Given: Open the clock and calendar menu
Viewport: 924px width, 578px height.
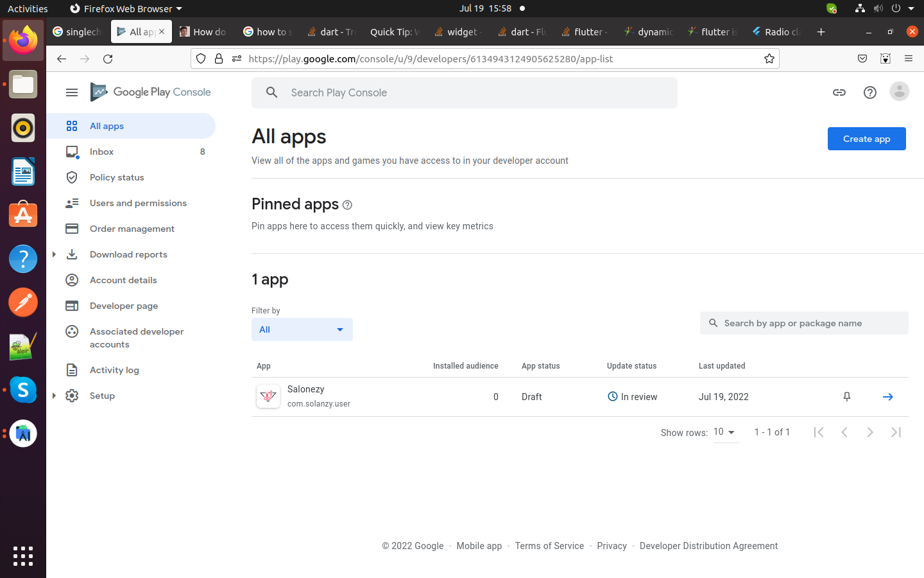Looking at the screenshot, I should pyautogui.click(x=485, y=8).
